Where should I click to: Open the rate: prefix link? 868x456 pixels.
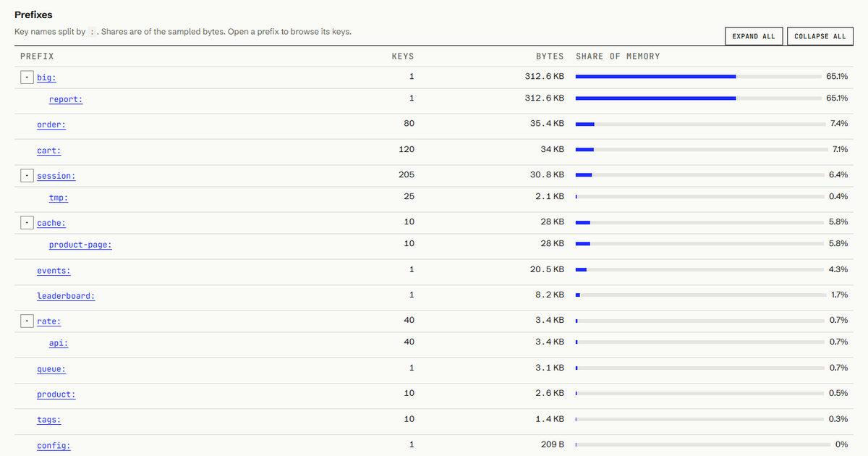(x=49, y=321)
